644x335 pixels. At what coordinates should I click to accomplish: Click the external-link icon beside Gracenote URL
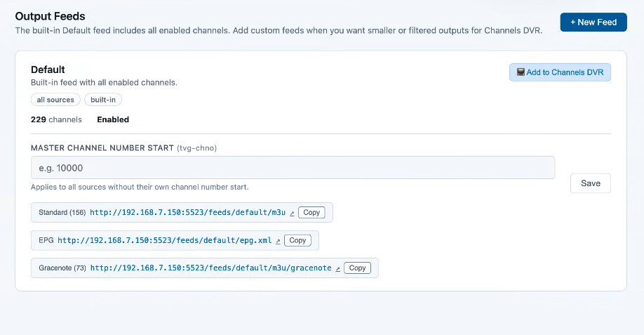338,268
